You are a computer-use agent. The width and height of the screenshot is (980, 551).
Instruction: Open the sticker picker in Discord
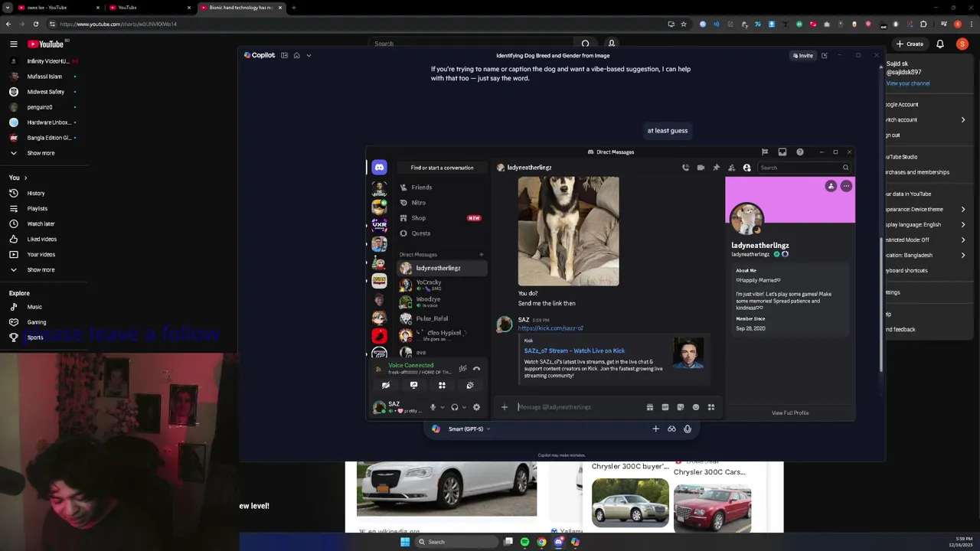[x=681, y=407]
